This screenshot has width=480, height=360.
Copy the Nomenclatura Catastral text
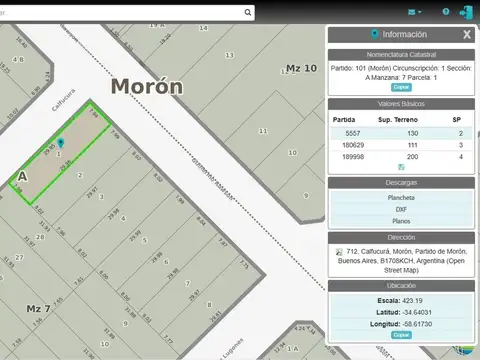pos(401,87)
